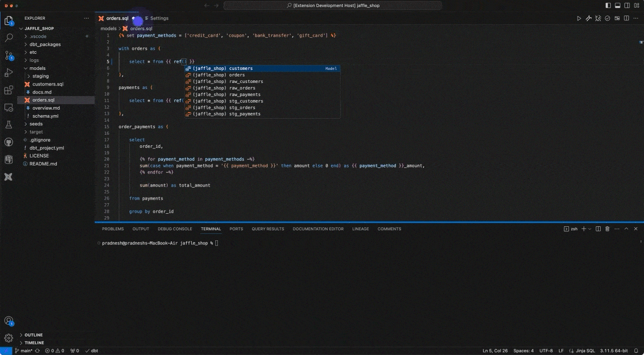This screenshot has width=644, height=355.
Task: Add a new terminal with the plus icon
Action: [584, 229]
